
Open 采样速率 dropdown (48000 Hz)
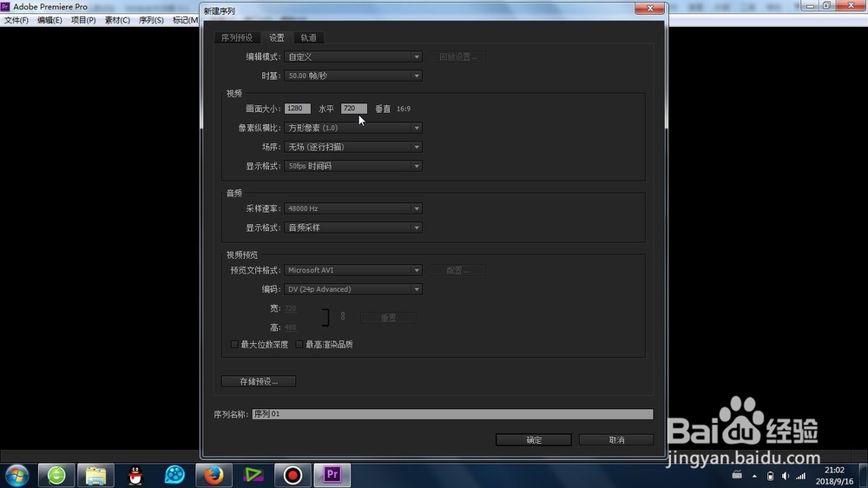click(x=353, y=208)
